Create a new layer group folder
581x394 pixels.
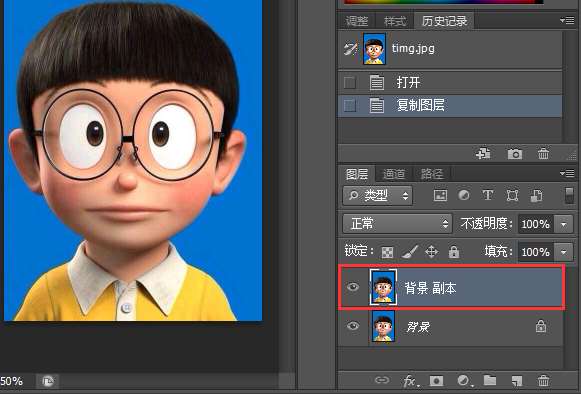click(490, 380)
